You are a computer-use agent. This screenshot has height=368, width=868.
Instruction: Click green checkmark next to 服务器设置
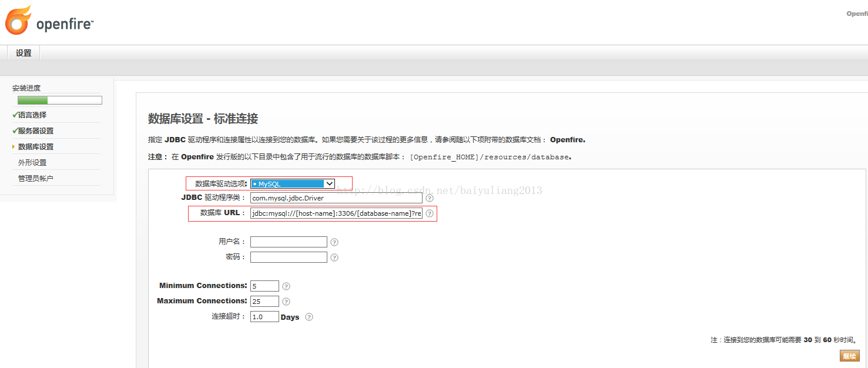pos(15,131)
